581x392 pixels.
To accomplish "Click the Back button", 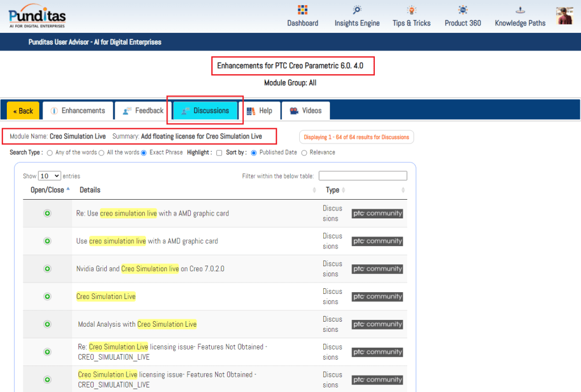I will tap(23, 111).
